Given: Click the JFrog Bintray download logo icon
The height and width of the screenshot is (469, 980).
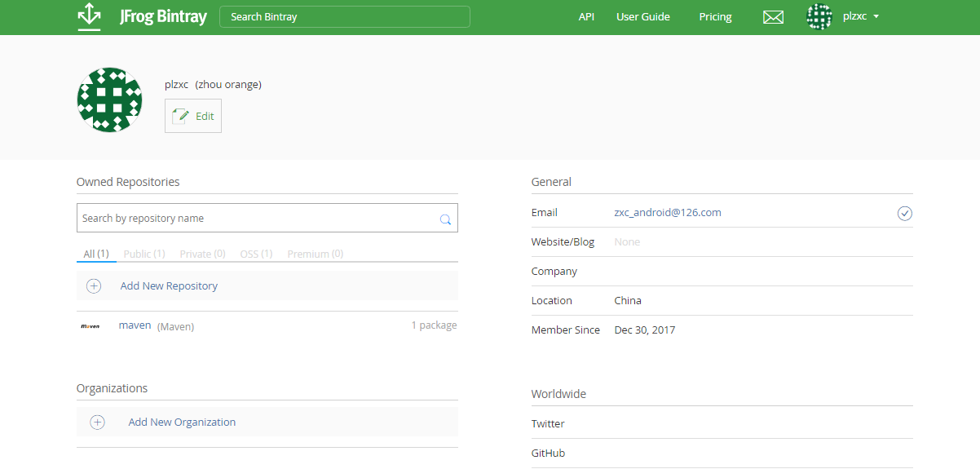Looking at the screenshot, I should coord(89,17).
